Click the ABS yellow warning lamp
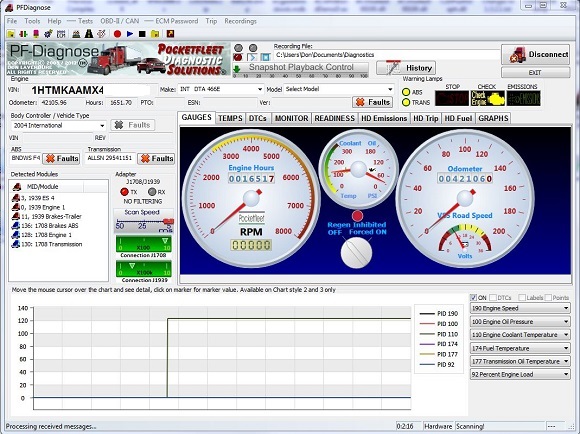 [x=406, y=92]
